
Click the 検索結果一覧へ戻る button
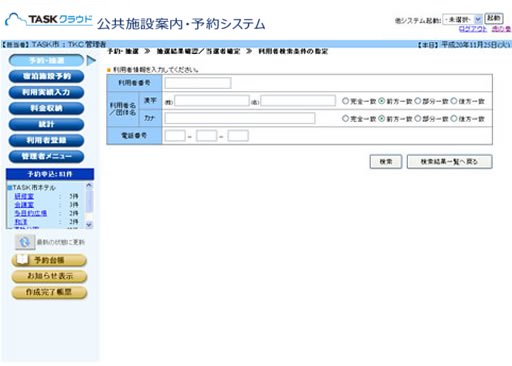click(449, 162)
